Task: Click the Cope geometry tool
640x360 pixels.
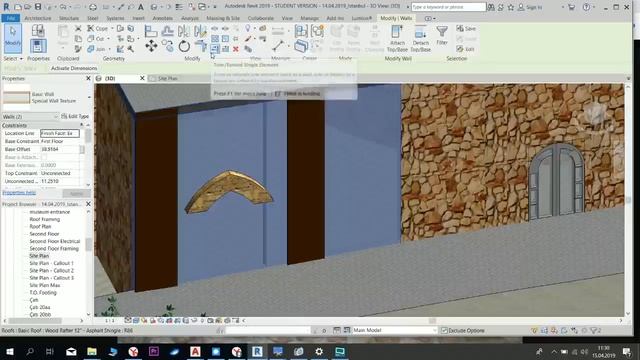Action: coord(98,29)
